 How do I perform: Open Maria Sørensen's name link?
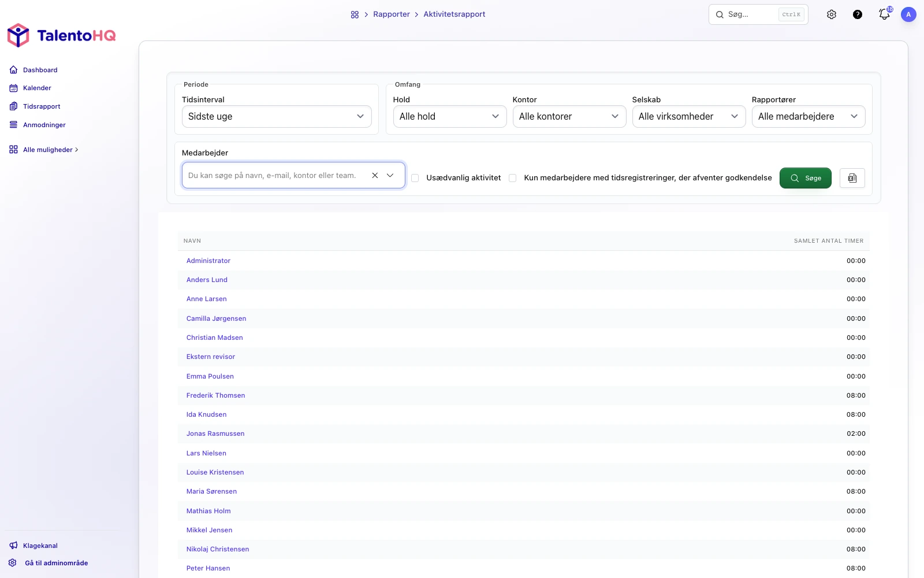(212, 491)
